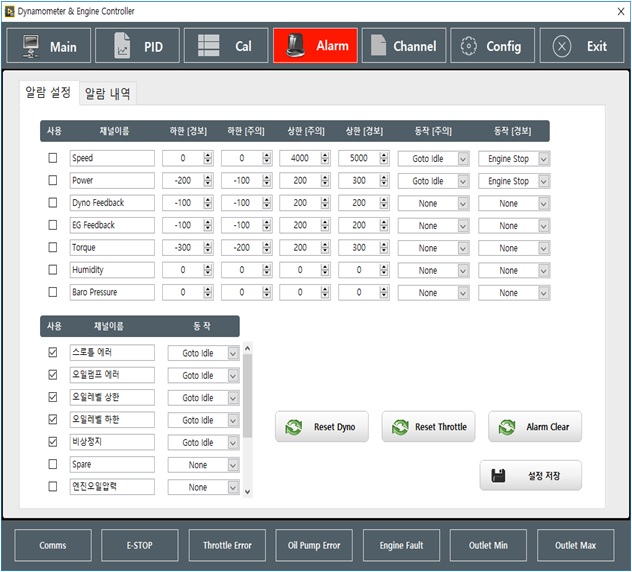Image resolution: width=632 pixels, height=572 pixels.
Task: Uncheck the 스로틀 에러 checkbox
Action: pyautogui.click(x=54, y=353)
